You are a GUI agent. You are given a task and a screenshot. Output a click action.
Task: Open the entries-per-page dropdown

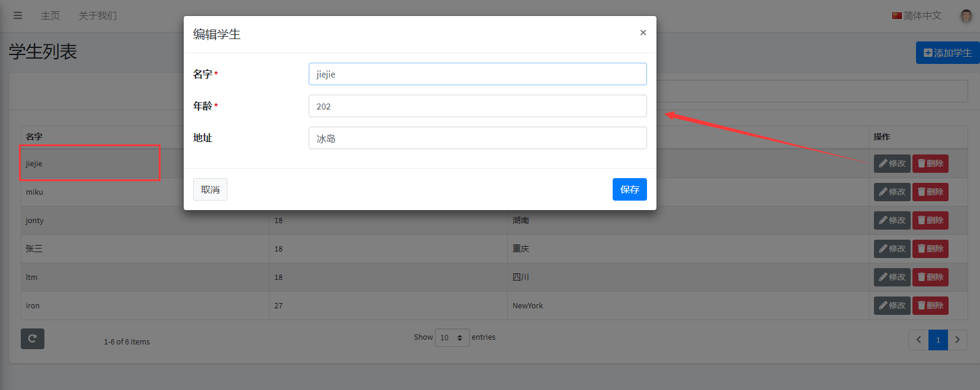451,337
